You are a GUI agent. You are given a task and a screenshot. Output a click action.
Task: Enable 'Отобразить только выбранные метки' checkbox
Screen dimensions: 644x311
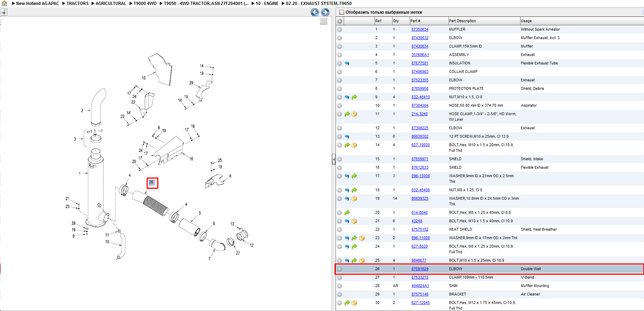(x=341, y=12)
